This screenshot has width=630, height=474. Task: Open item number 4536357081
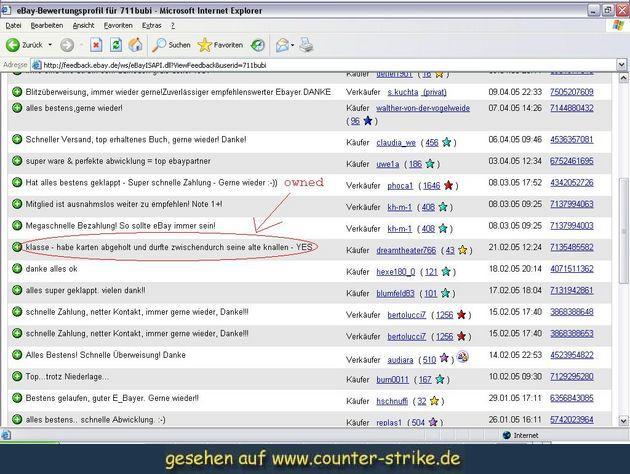(x=571, y=139)
